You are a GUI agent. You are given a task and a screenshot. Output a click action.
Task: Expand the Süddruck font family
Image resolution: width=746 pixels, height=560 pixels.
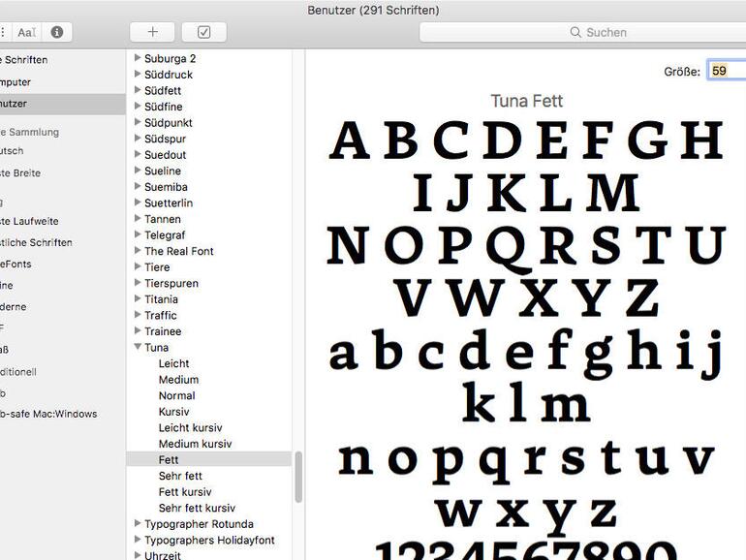(x=138, y=75)
